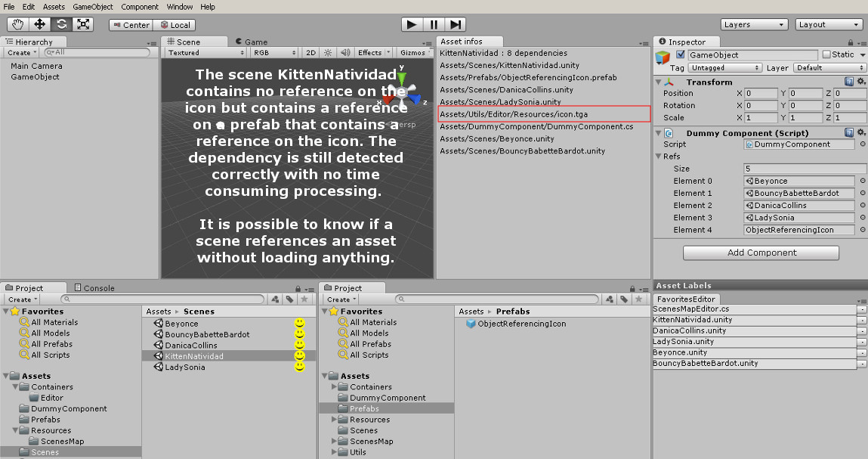868x459 pixels.
Task: Click the Pause button
Action: [434, 24]
